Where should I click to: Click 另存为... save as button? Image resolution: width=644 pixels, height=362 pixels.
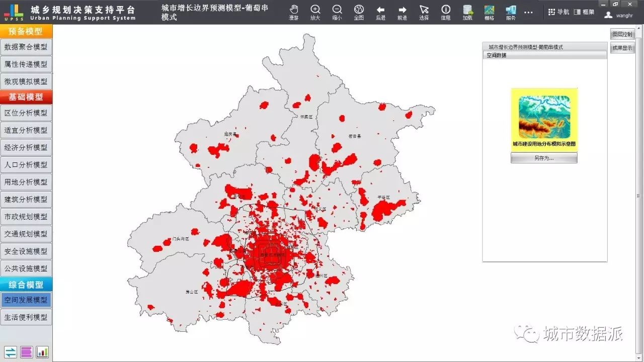click(x=544, y=158)
